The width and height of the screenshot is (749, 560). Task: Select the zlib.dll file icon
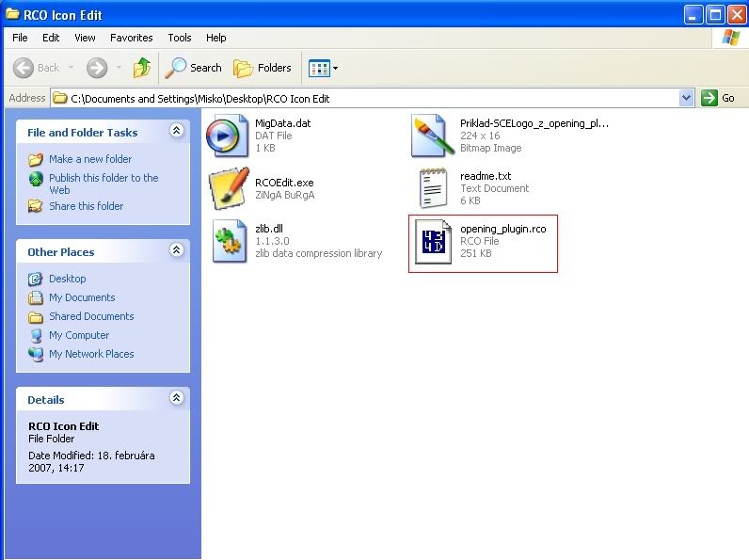click(x=228, y=242)
